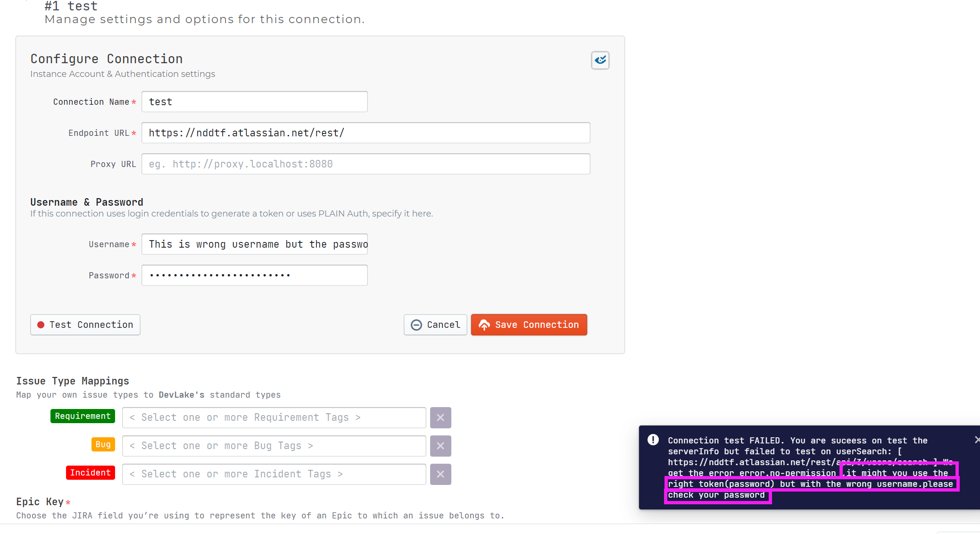
Task: Focus the Endpoint URL field
Action: click(x=365, y=133)
